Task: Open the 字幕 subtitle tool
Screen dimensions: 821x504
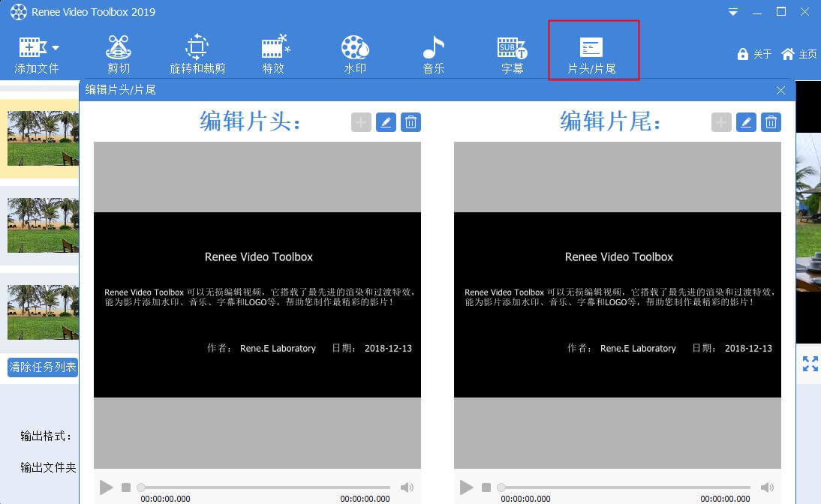Action: 512,55
